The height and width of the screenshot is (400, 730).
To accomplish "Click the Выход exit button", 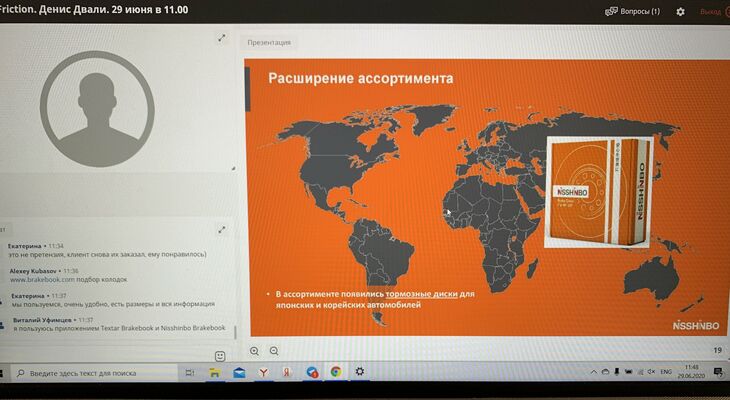I will 715,12.
